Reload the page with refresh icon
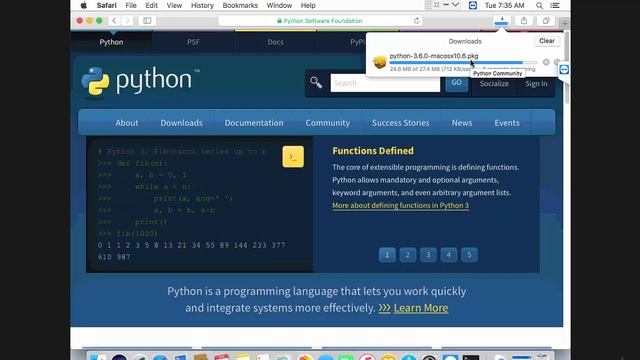640x360 pixels. tap(417, 20)
